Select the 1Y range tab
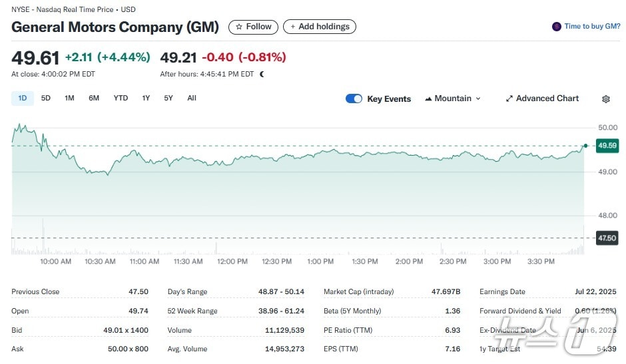 point(146,98)
